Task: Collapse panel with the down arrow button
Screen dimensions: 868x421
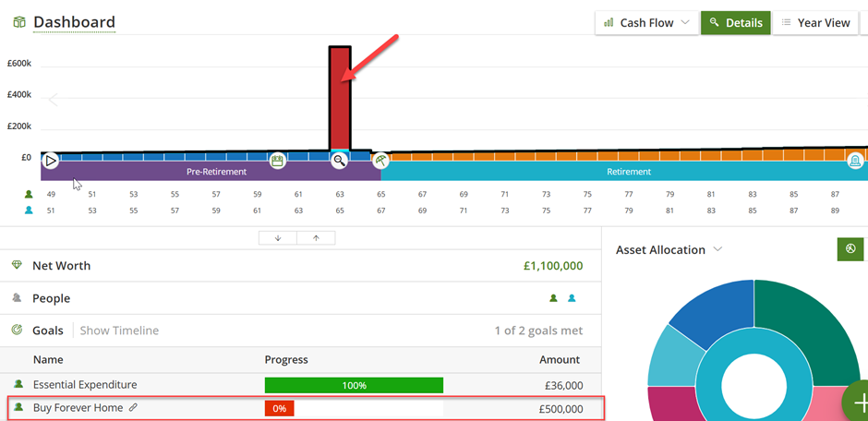Action: (278, 238)
